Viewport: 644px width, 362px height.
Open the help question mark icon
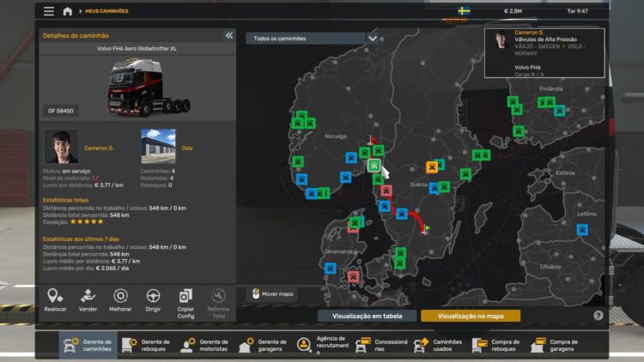(598, 315)
